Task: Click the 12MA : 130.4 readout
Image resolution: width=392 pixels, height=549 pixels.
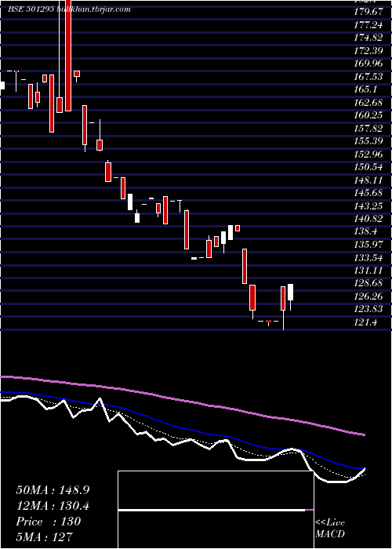Action: (x=53, y=506)
